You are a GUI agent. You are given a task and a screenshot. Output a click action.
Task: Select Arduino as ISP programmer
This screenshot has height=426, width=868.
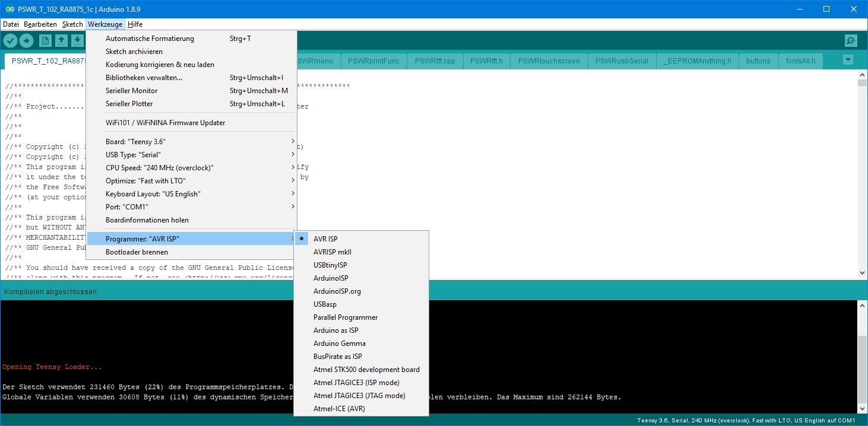pyautogui.click(x=361, y=330)
